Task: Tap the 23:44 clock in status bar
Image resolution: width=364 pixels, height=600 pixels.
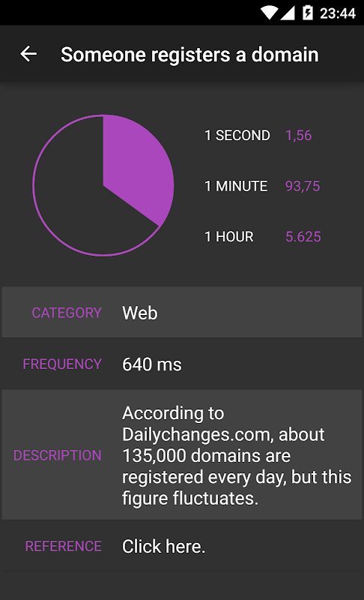Action: point(338,13)
